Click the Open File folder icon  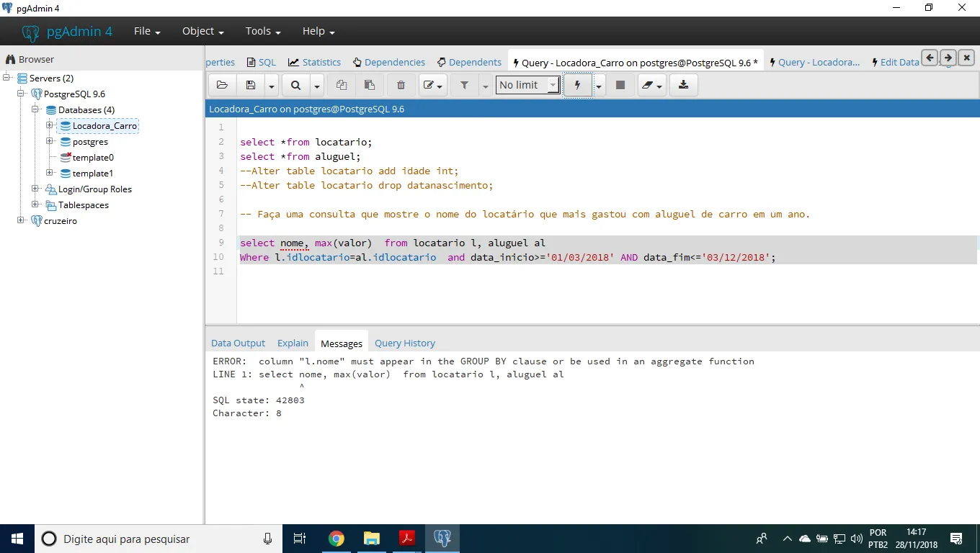222,85
